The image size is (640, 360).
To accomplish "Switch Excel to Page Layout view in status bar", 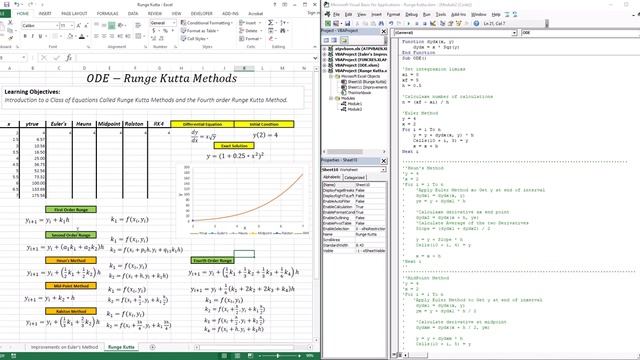I will coord(237,356).
